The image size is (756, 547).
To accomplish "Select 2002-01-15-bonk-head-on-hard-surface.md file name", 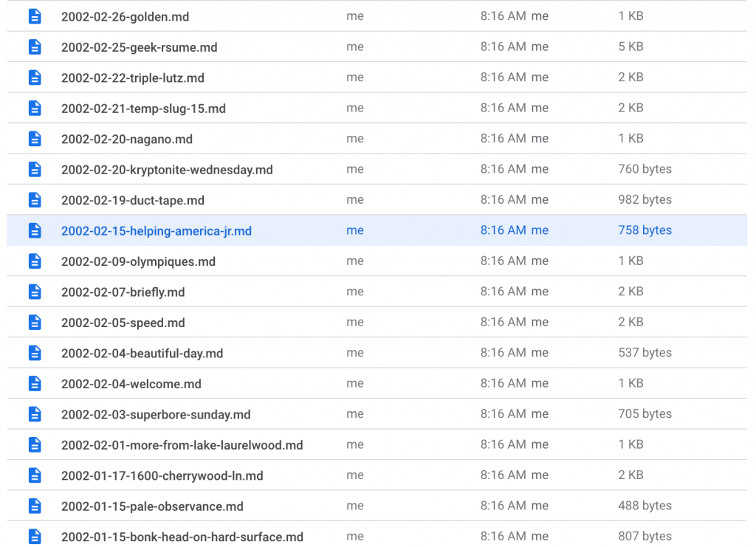I will [182, 537].
